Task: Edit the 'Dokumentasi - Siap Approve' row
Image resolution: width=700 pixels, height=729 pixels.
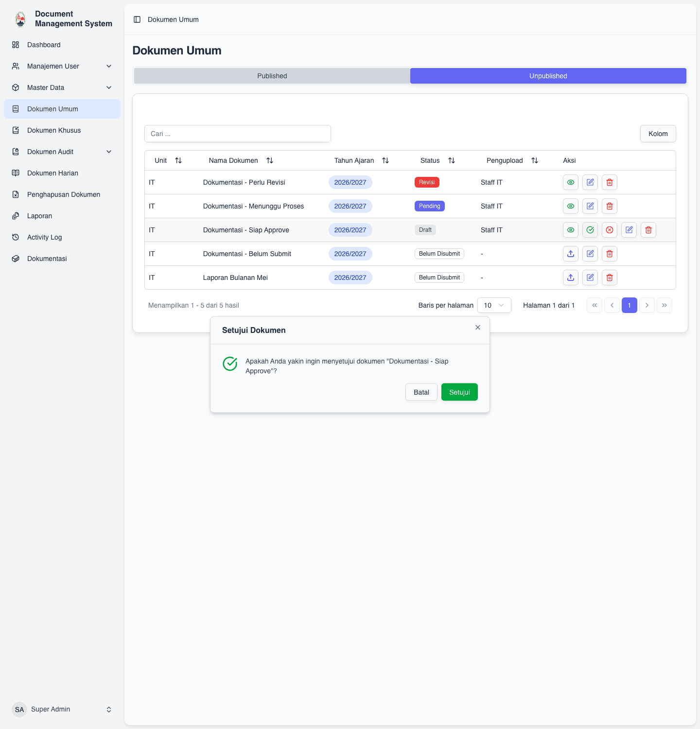Action: (629, 230)
